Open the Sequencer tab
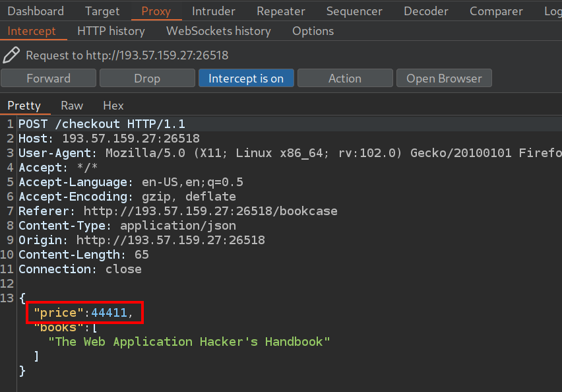The height and width of the screenshot is (392, 562). point(354,11)
